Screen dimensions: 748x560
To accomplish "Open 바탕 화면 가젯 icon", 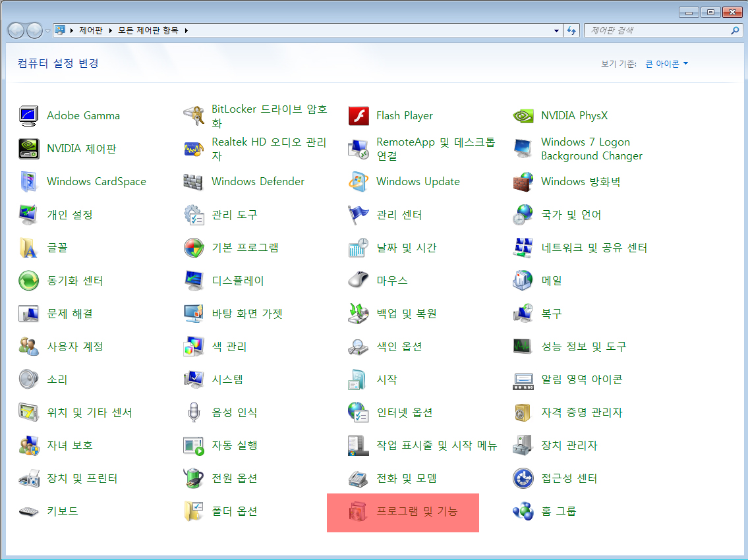I will [x=194, y=314].
